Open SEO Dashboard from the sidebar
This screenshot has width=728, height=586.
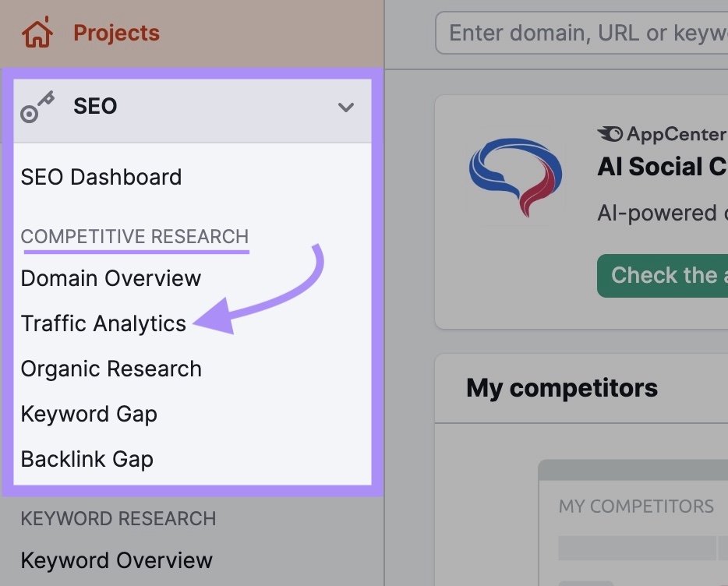click(101, 177)
